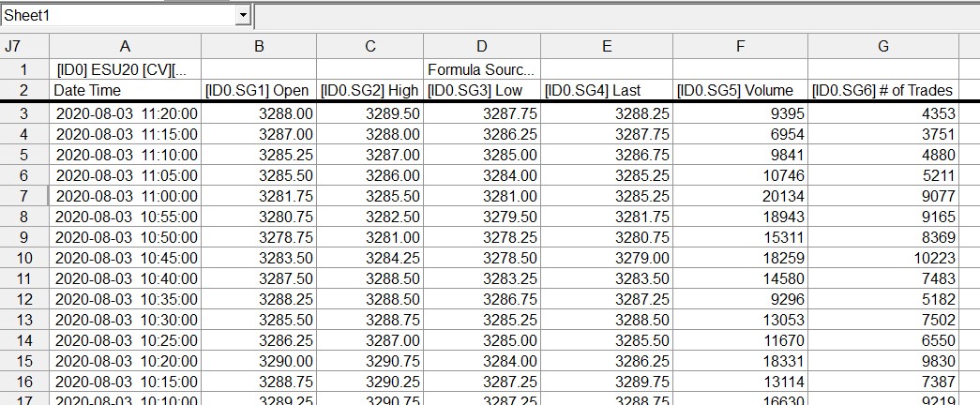
Task: Click trades value 9830
Action: coord(883,361)
